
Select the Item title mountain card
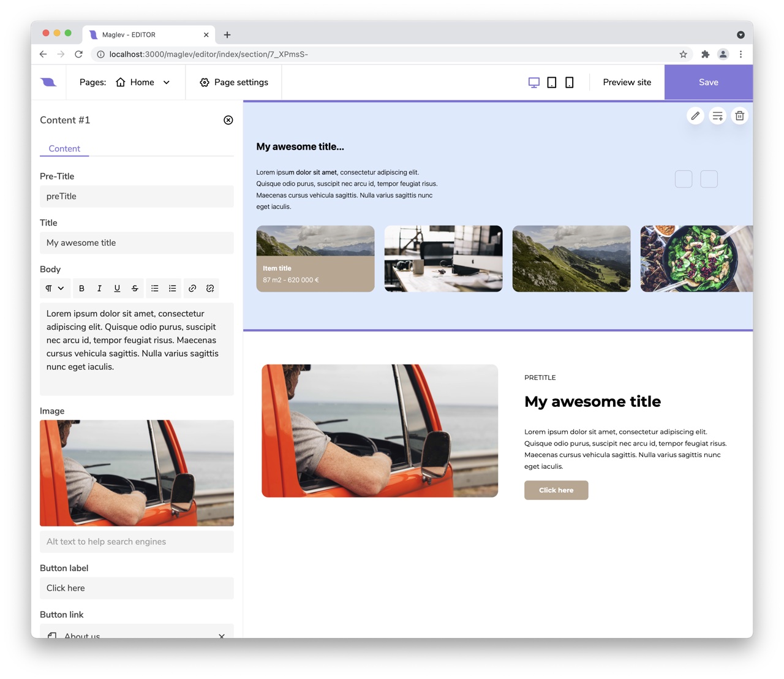(315, 259)
